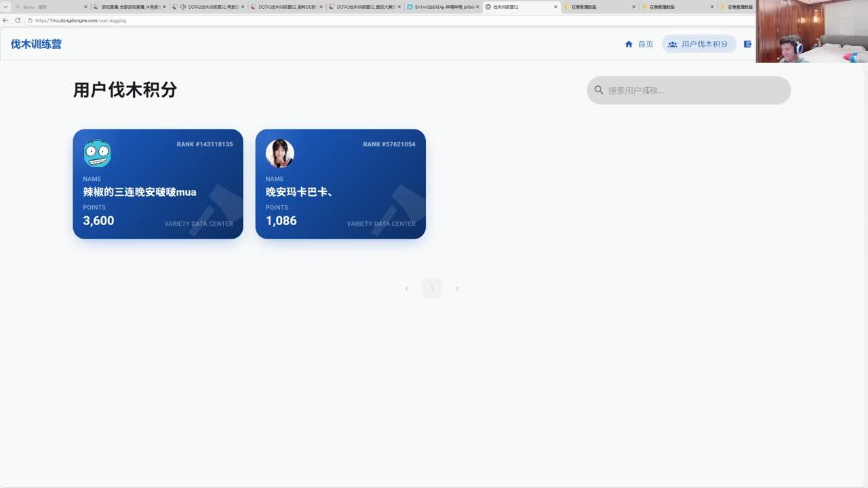Screen dimensions: 868x488
Task: Click the wallet icon in navbar
Action: (748, 44)
